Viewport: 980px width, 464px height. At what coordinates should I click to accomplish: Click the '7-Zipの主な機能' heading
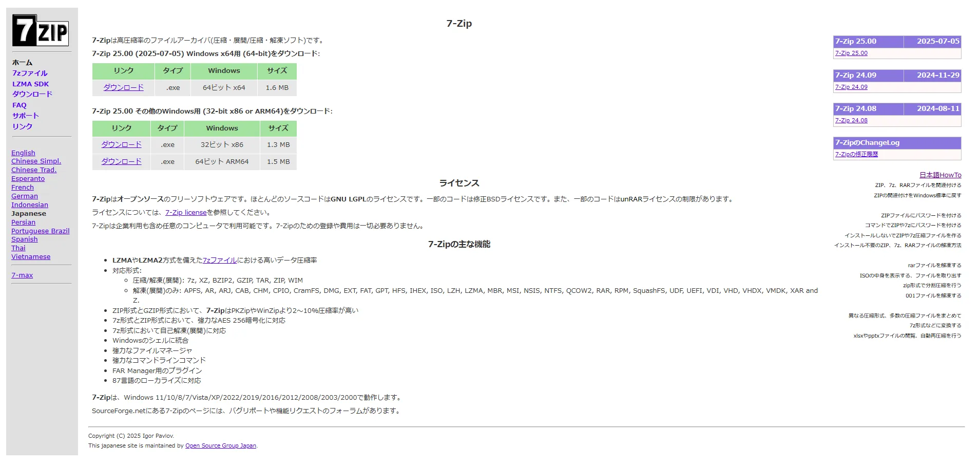tap(459, 244)
